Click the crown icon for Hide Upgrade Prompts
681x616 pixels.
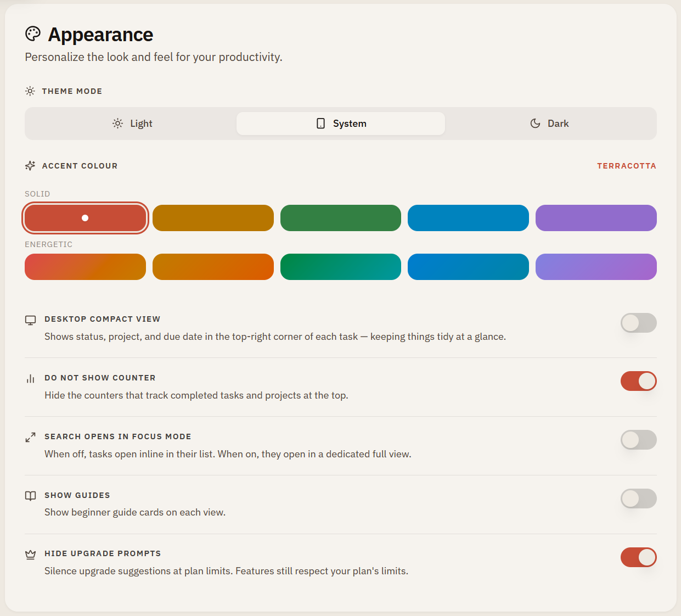tap(31, 555)
